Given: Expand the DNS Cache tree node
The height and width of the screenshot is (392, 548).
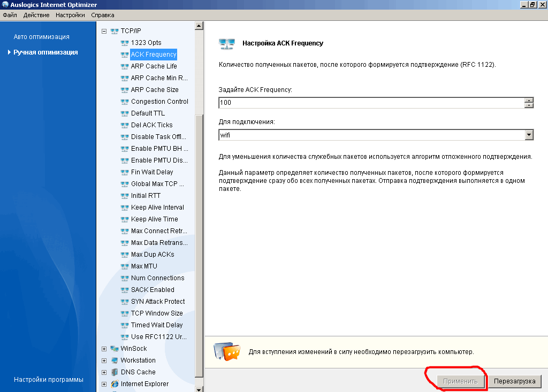Looking at the screenshot, I should click(104, 372).
